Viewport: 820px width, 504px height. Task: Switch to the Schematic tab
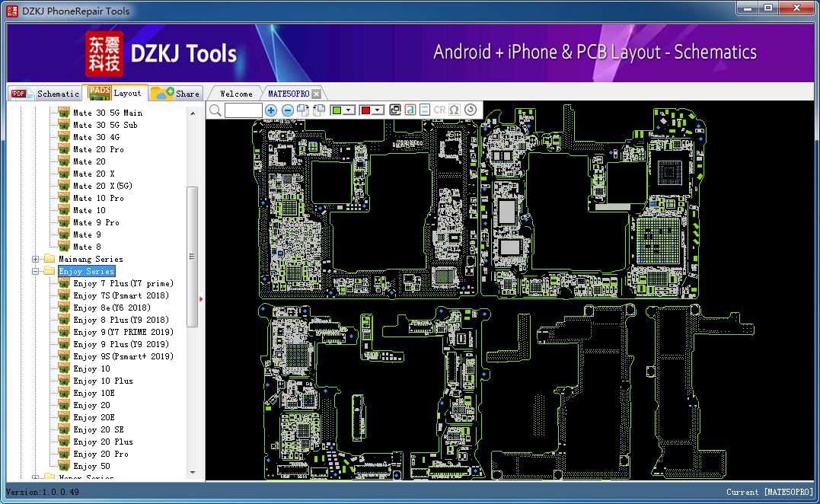(x=46, y=94)
